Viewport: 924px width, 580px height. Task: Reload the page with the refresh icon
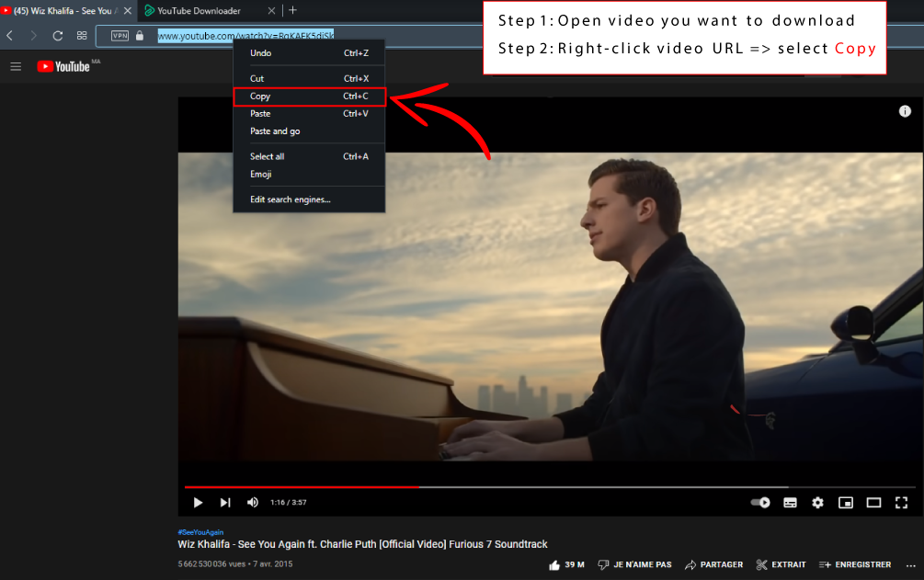(58, 35)
